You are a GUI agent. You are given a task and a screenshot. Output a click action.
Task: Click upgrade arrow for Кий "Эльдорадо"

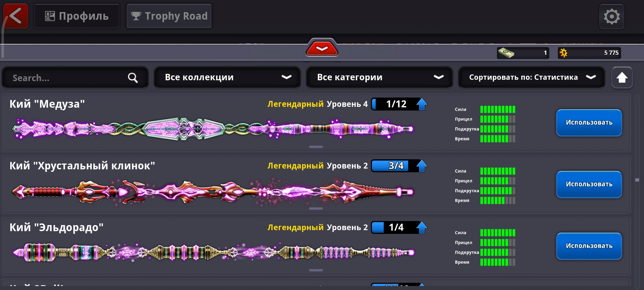click(422, 228)
